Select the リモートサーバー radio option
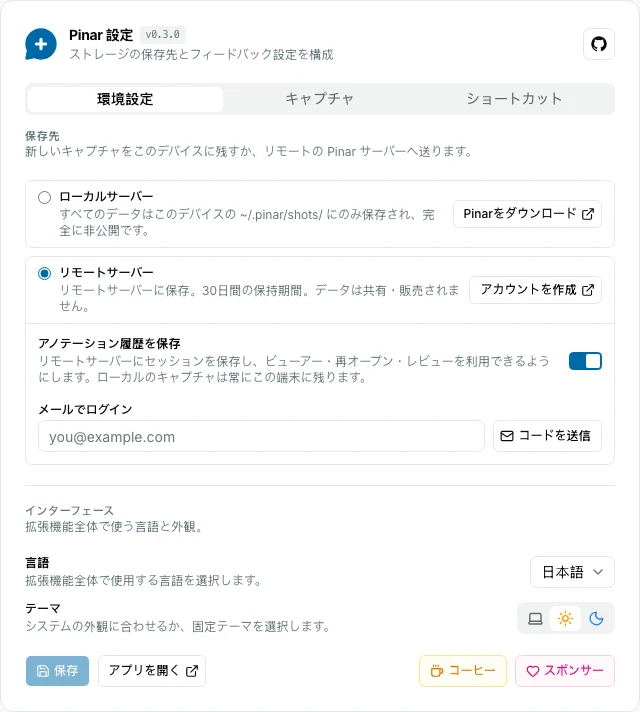The width and height of the screenshot is (640, 712). click(x=45, y=273)
